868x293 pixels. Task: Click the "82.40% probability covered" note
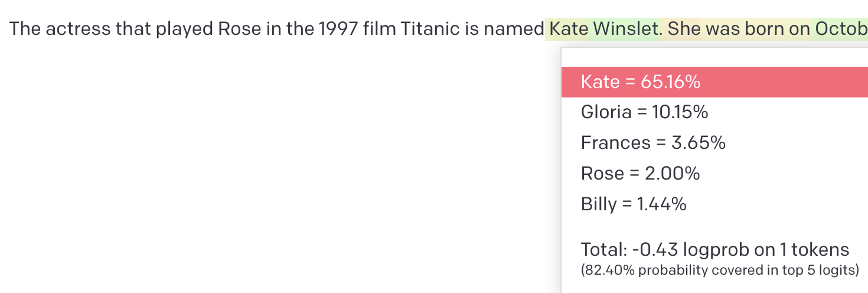719,271
